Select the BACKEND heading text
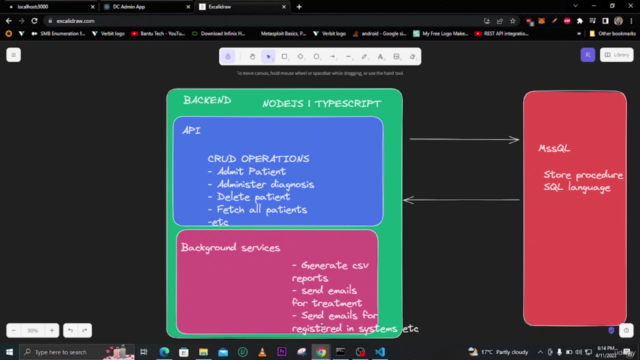 tap(207, 100)
